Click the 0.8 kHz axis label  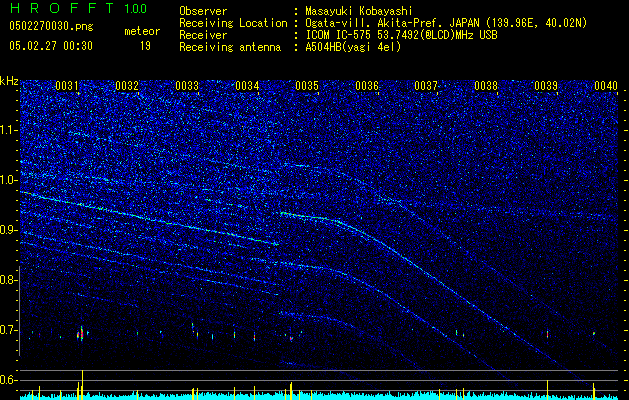8,280
